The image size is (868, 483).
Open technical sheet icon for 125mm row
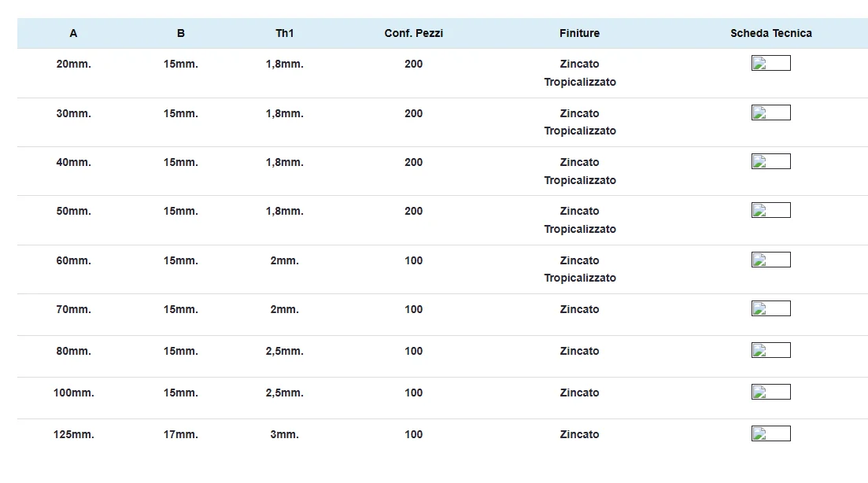(x=770, y=434)
